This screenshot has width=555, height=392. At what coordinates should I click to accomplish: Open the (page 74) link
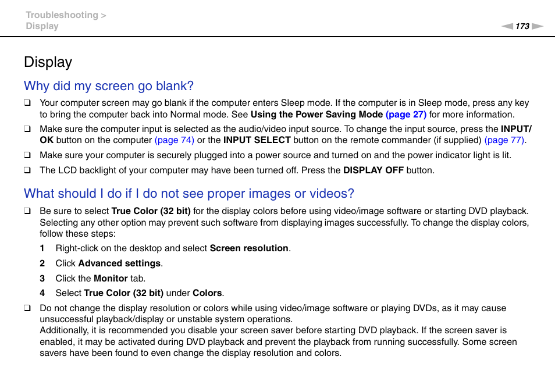174,140
